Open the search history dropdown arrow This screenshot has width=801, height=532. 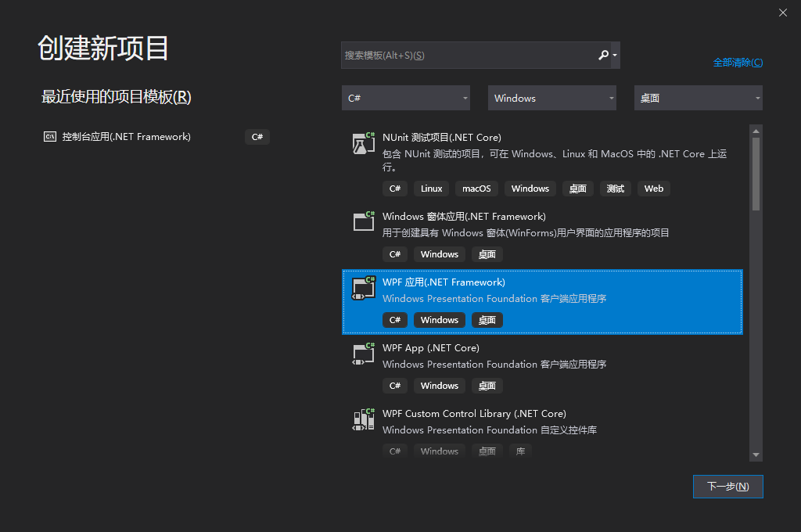(x=615, y=55)
